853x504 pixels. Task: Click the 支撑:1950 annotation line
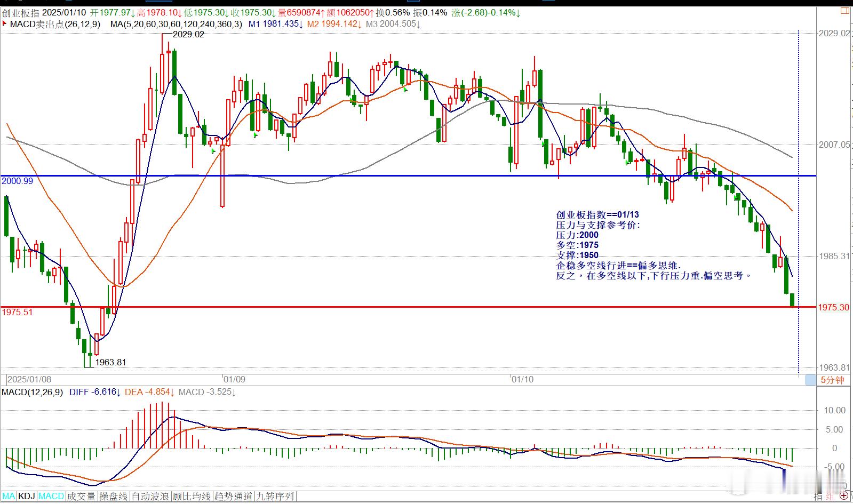click(577, 255)
